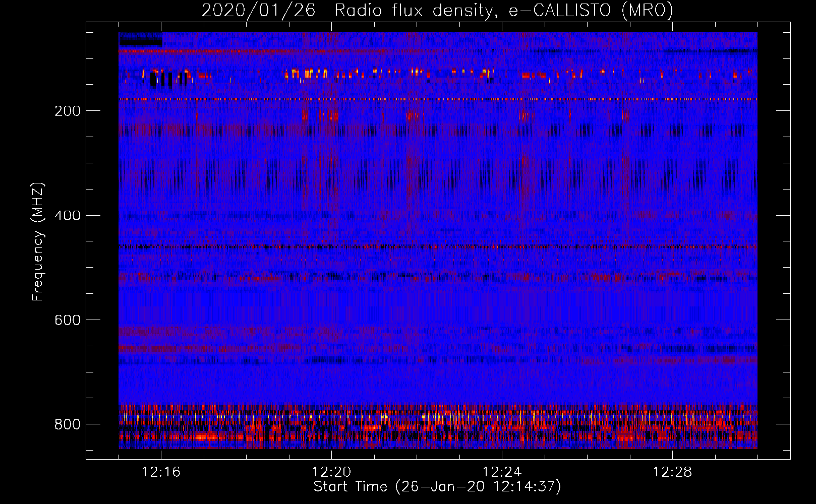This screenshot has width=816, height=504.
Task: Click the 200 frequency tick label
Action: click(68, 111)
